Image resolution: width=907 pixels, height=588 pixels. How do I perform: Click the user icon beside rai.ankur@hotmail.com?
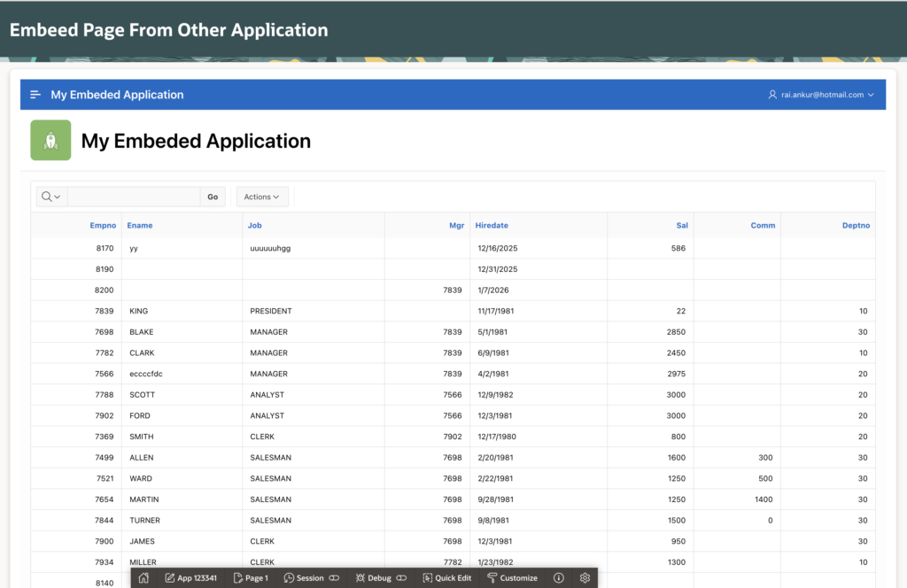click(771, 94)
